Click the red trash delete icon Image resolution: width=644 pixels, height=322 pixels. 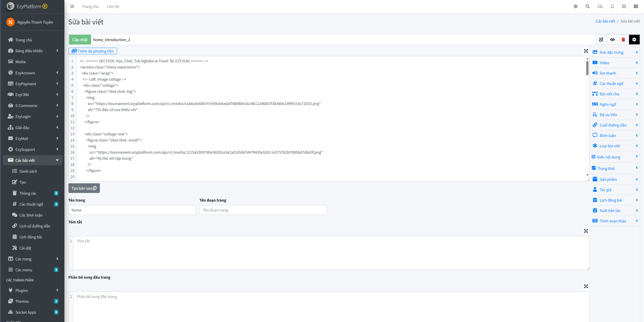tap(623, 40)
